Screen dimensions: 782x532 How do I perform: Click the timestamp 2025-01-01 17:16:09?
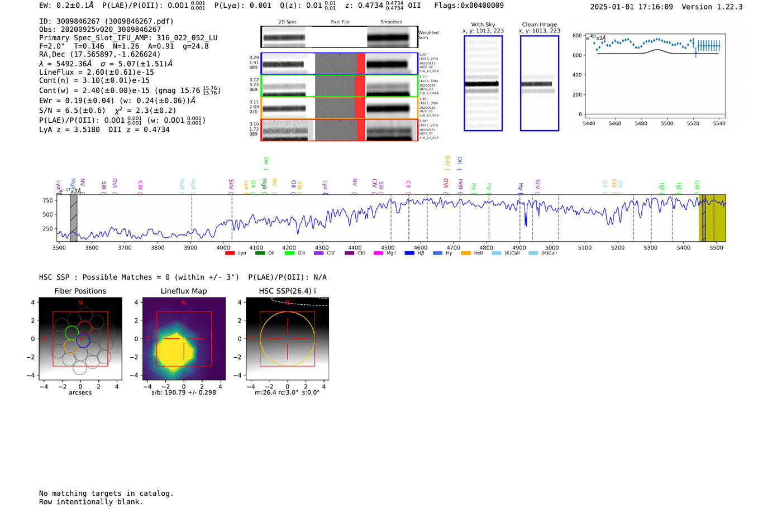pos(631,7)
